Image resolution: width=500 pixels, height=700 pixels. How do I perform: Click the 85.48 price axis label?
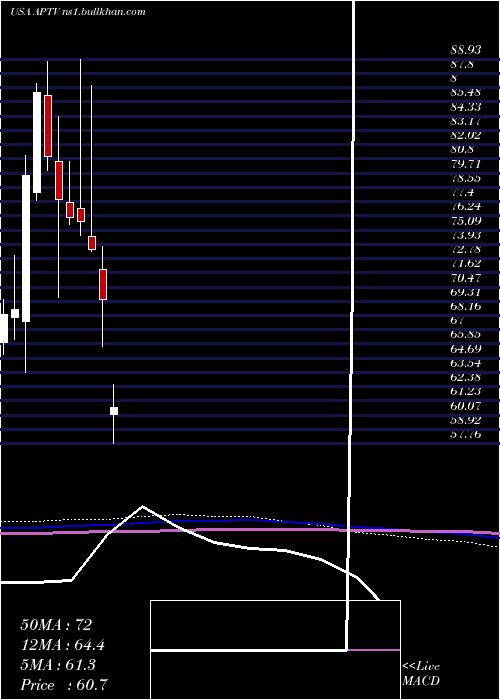click(x=465, y=93)
